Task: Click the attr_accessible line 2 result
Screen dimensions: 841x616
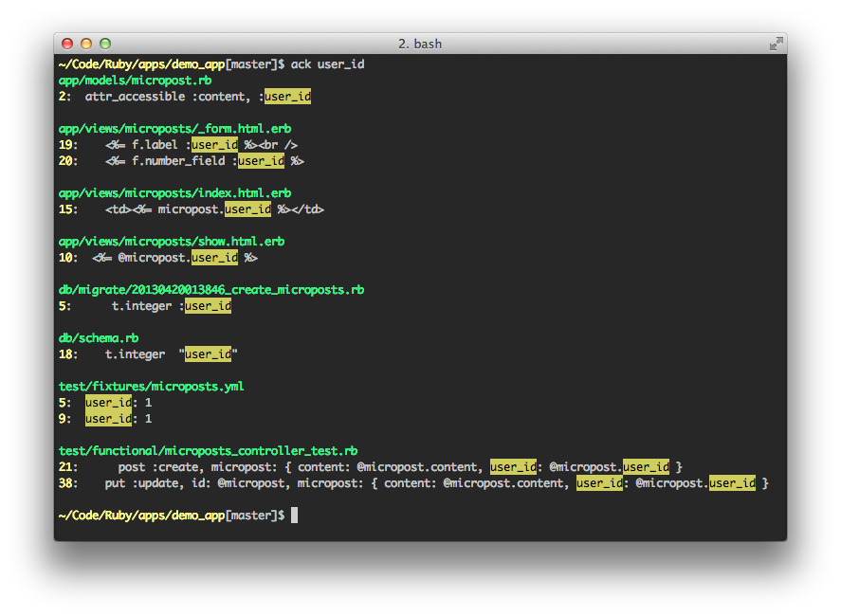Action: pos(185,97)
